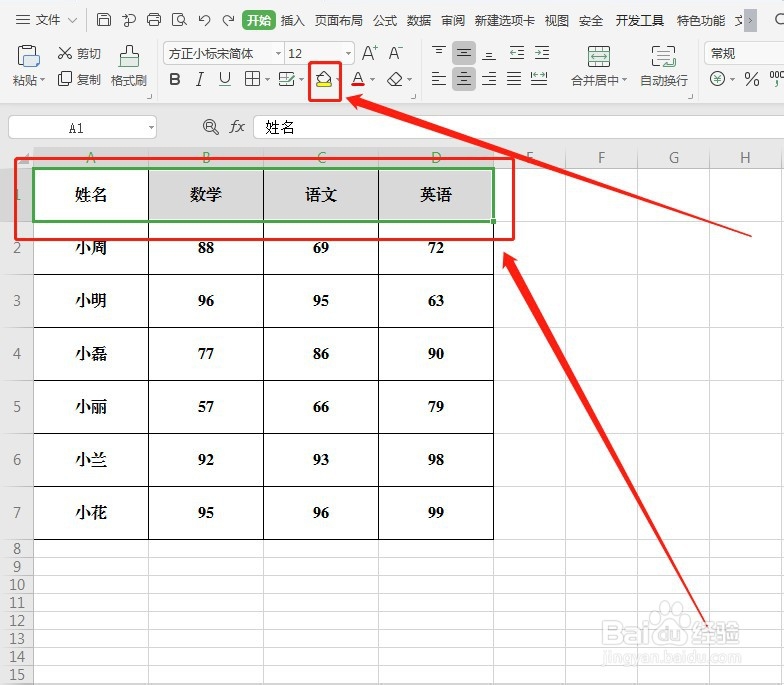
Task: Align text to top
Action: 438,52
